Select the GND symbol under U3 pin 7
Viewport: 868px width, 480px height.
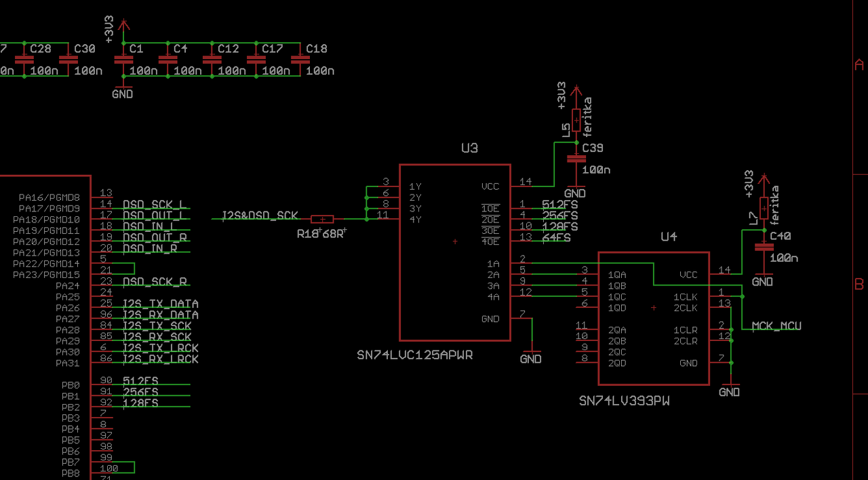pyautogui.click(x=531, y=356)
